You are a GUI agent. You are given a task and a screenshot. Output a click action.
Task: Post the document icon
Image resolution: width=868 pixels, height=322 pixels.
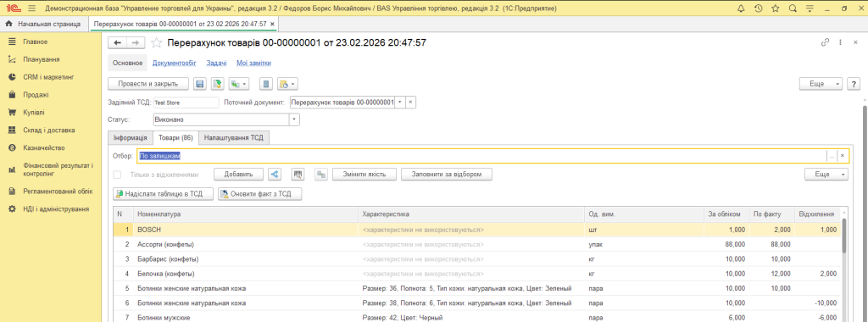pyautogui.click(x=218, y=84)
